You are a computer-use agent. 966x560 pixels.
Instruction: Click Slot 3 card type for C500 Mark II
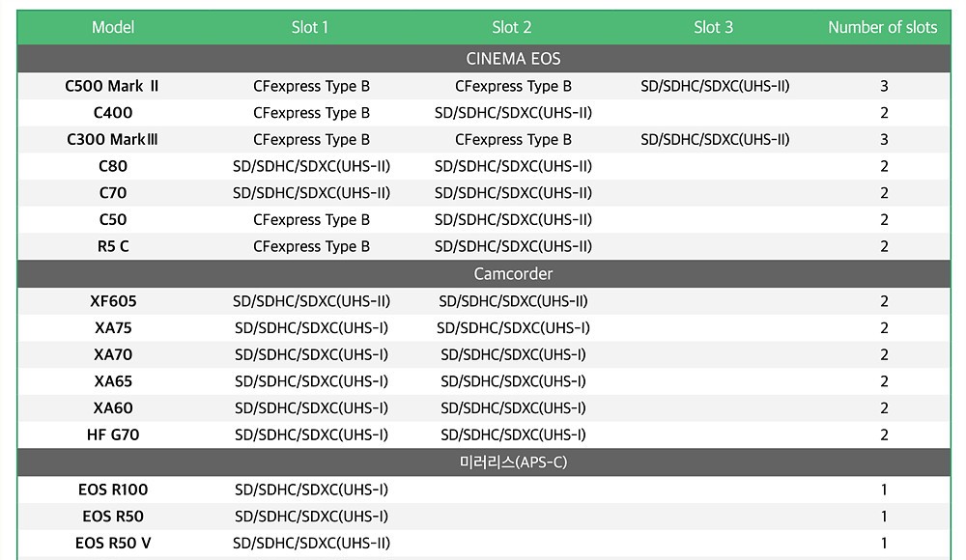point(715,86)
